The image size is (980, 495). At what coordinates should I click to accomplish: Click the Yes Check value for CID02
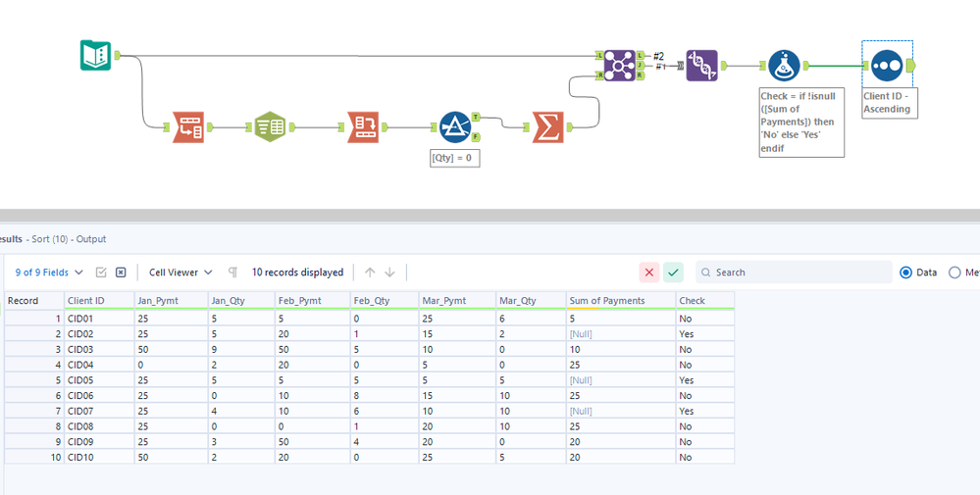pos(705,334)
